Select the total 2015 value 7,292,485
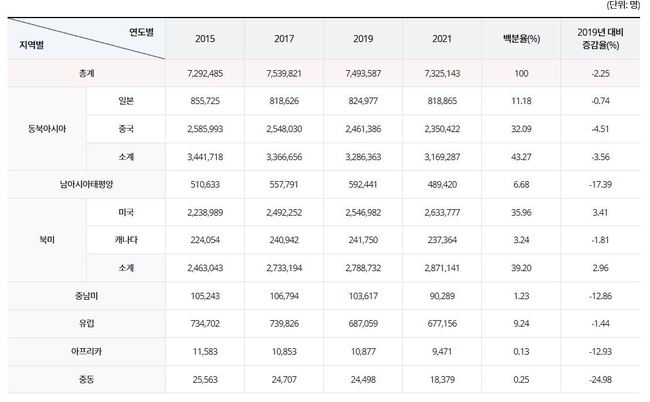This screenshot has height=402, width=650. pos(204,74)
